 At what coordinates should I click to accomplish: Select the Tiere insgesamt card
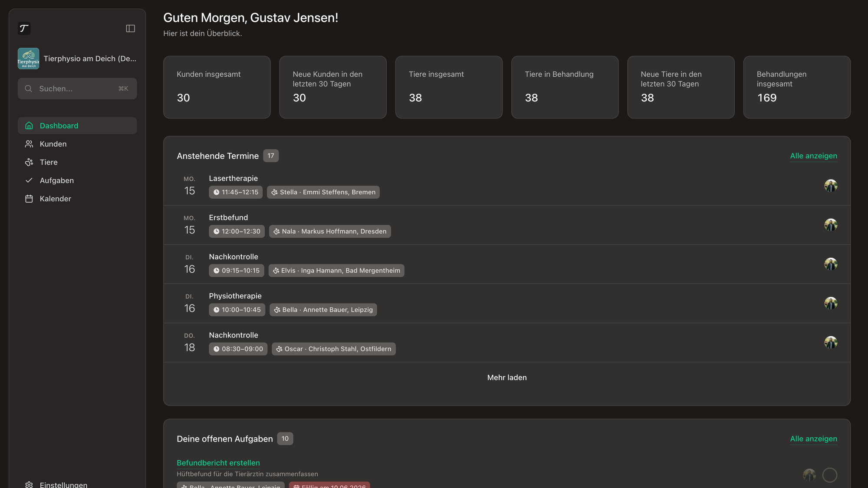click(x=449, y=87)
